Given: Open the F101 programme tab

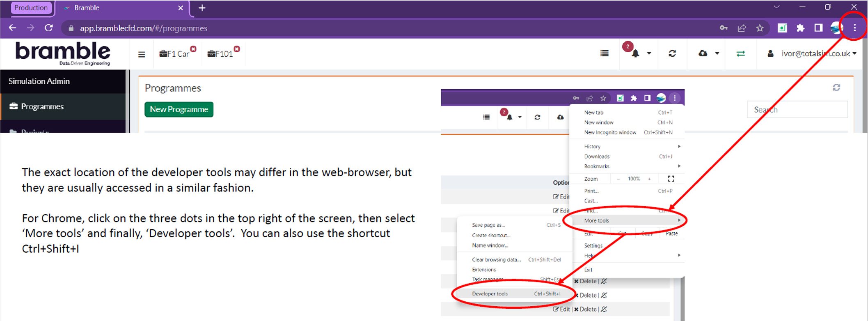Looking at the screenshot, I should pyautogui.click(x=220, y=54).
